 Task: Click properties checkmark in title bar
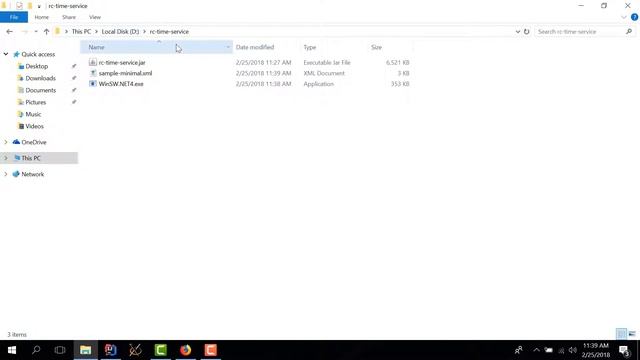tap(19, 6)
